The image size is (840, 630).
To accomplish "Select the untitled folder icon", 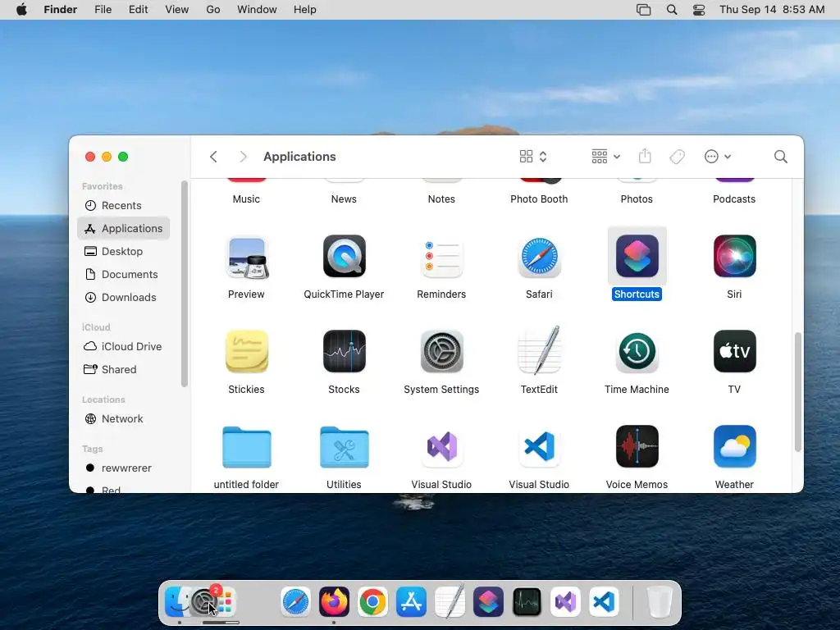I will pyautogui.click(x=246, y=447).
